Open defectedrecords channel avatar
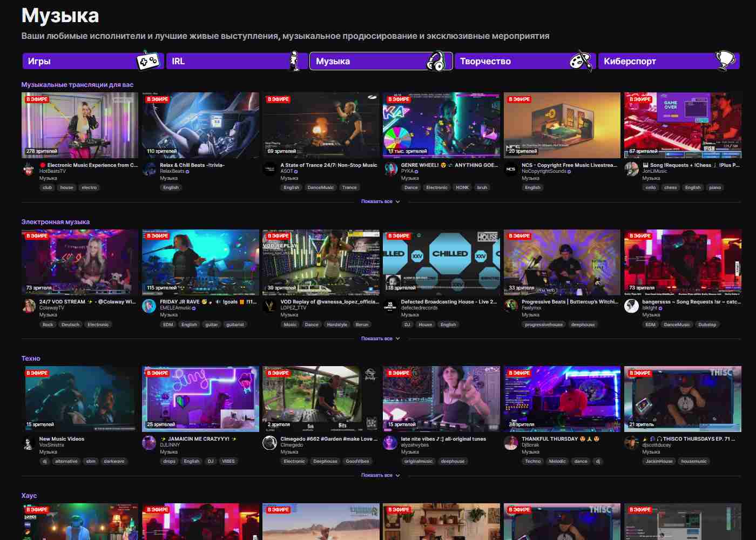Viewport: 756px width, 540px height. (390, 306)
